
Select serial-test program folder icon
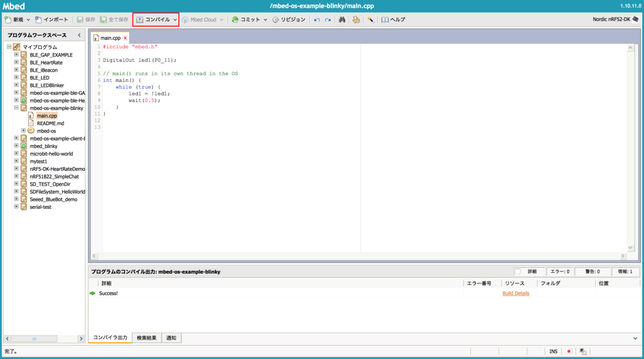tap(24, 207)
